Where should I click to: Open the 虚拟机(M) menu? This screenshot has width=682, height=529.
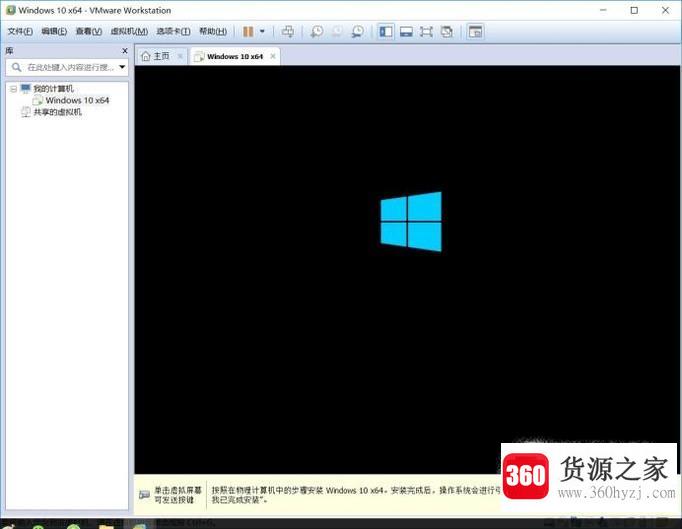(129, 31)
